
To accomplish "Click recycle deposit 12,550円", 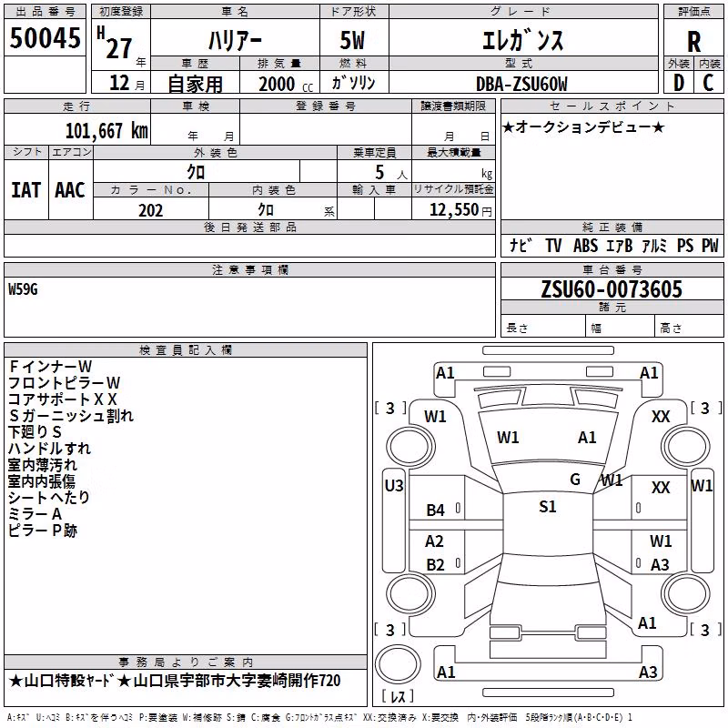I will (460, 210).
